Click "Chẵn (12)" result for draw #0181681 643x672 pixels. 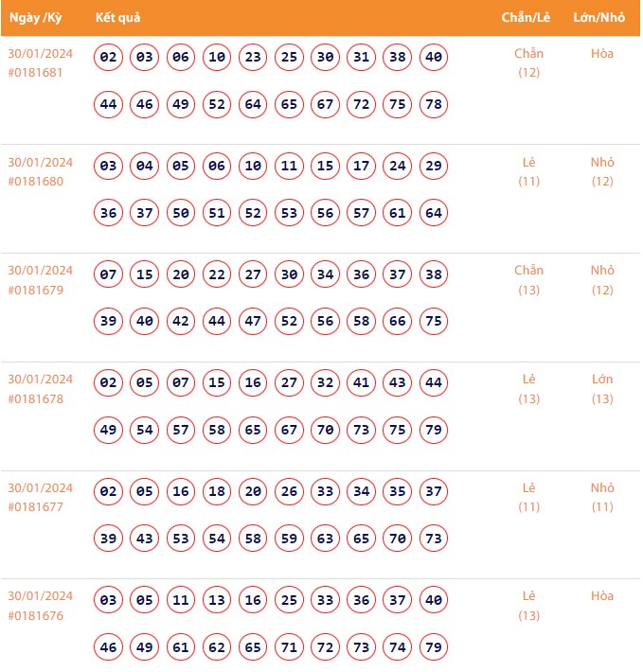[x=528, y=62]
